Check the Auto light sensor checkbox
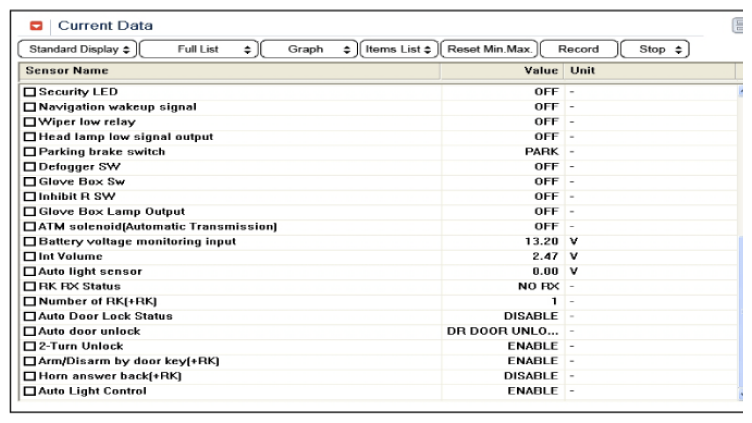This screenshot has height=423, width=752. pos(30,271)
